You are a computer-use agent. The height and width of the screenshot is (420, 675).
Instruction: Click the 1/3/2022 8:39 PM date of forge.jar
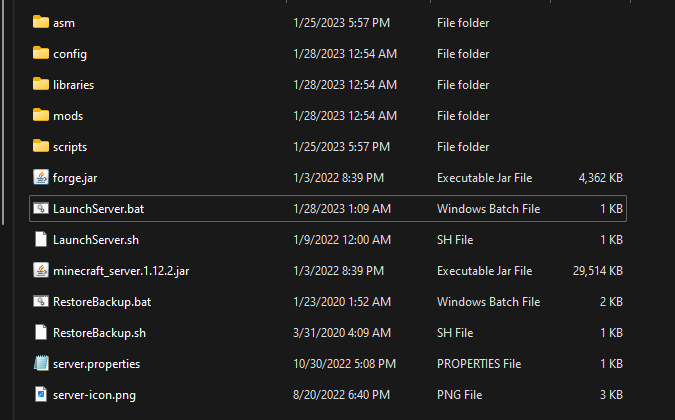coord(338,178)
